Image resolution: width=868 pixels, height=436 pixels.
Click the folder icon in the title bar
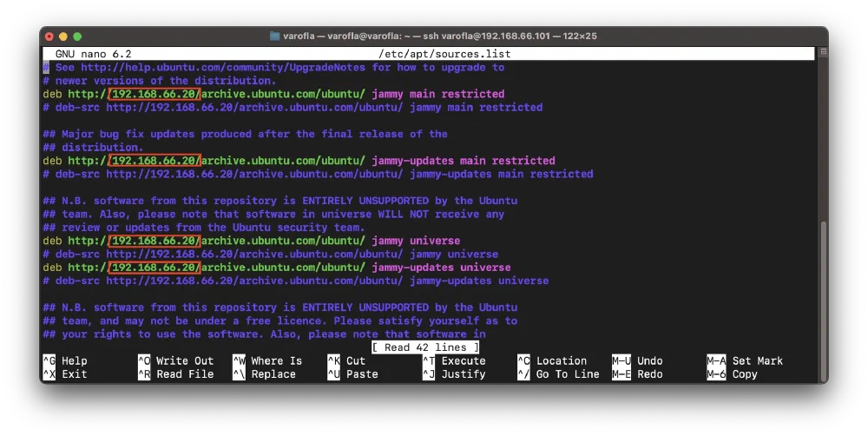click(x=275, y=36)
